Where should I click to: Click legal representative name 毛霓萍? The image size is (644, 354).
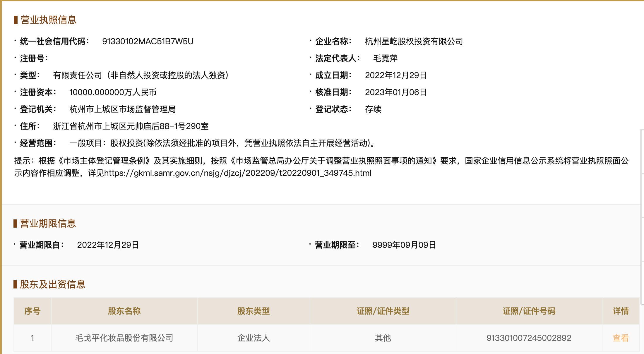point(385,58)
